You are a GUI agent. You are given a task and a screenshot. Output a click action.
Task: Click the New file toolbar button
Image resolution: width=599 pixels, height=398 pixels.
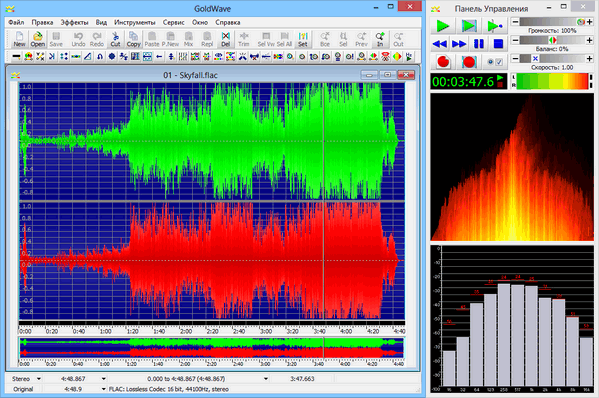19,39
